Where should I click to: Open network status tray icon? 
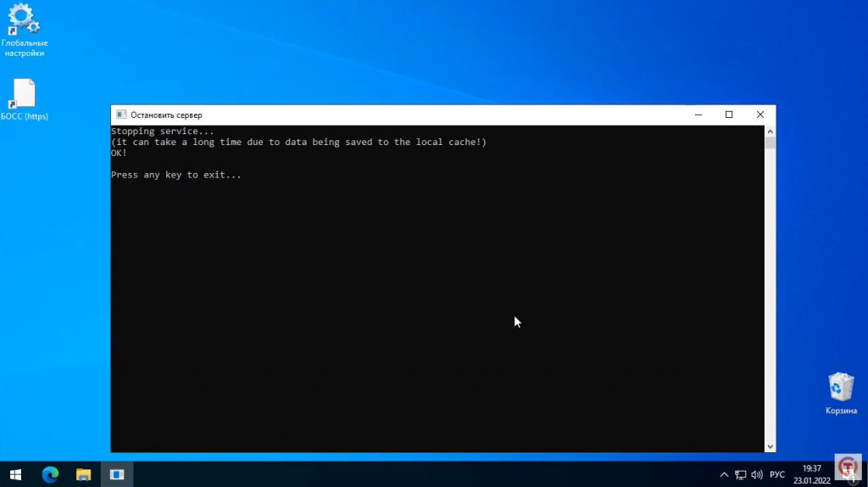740,475
